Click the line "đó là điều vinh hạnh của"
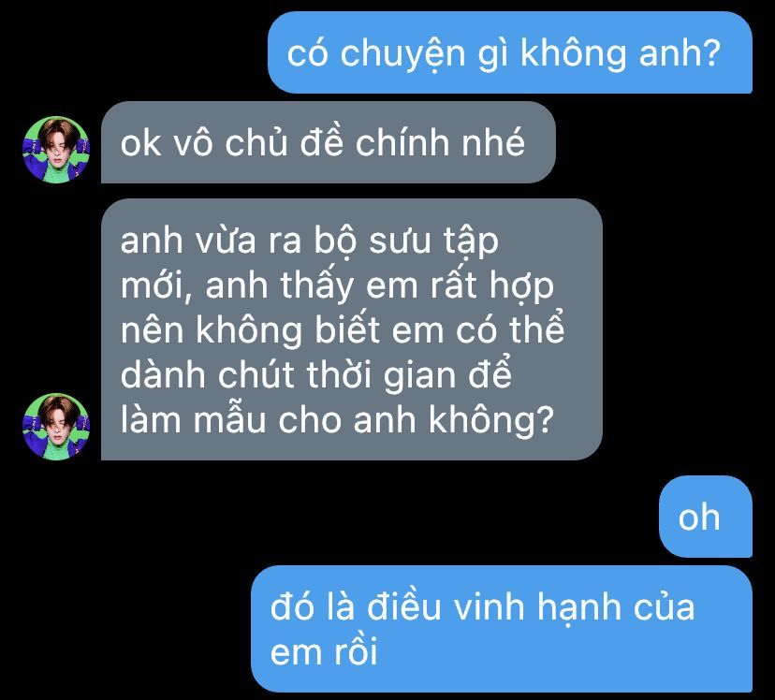775x700 pixels. (482, 607)
